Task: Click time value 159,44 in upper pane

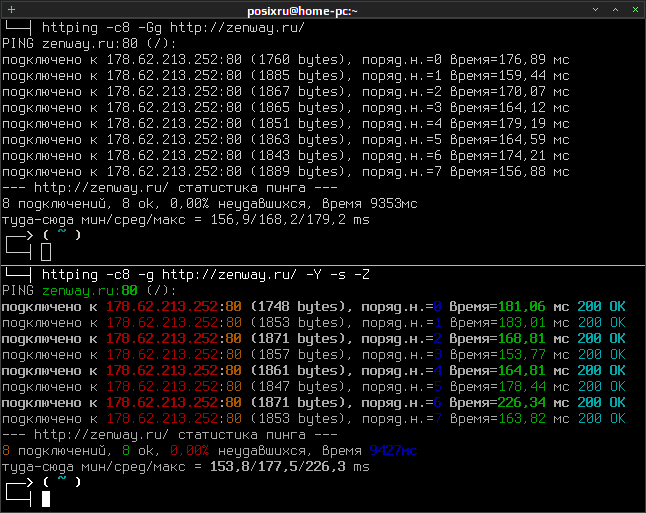Action: (x=522, y=76)
